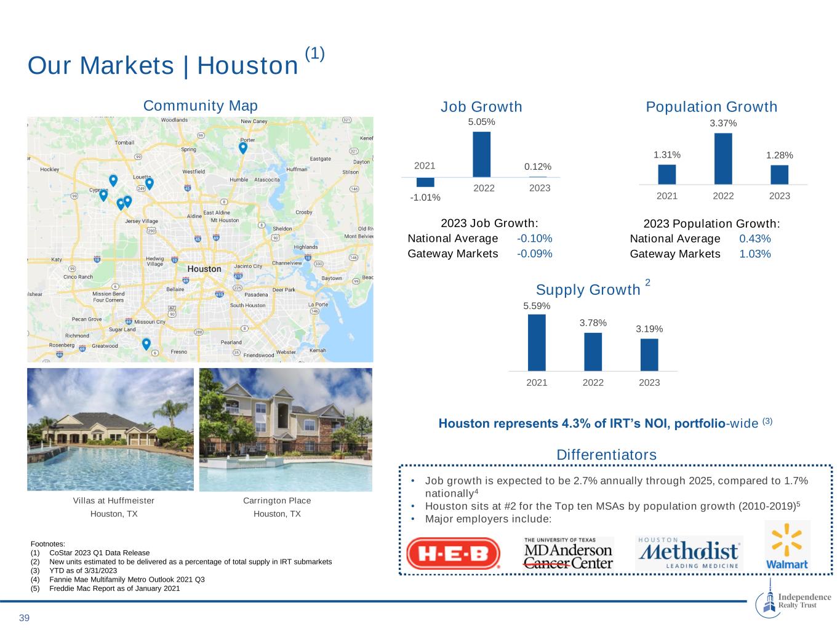Screen dimensions: 840x632
Task: Click the map pin near Porter
Action: [x=243, y=148]
